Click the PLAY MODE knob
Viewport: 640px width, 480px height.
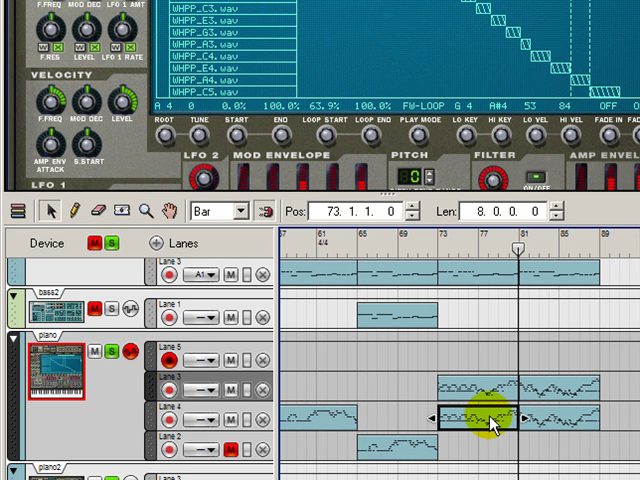coord(419,136)
